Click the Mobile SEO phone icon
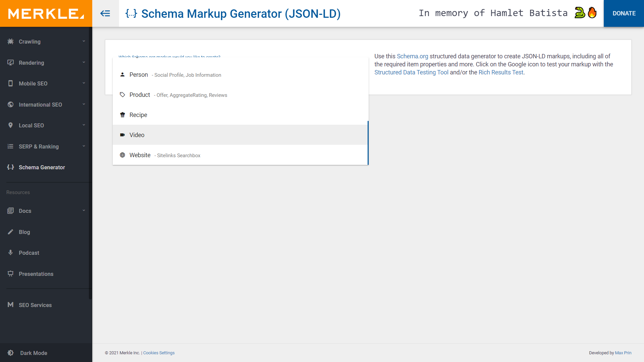644x362 pixels. click(11, 83)
